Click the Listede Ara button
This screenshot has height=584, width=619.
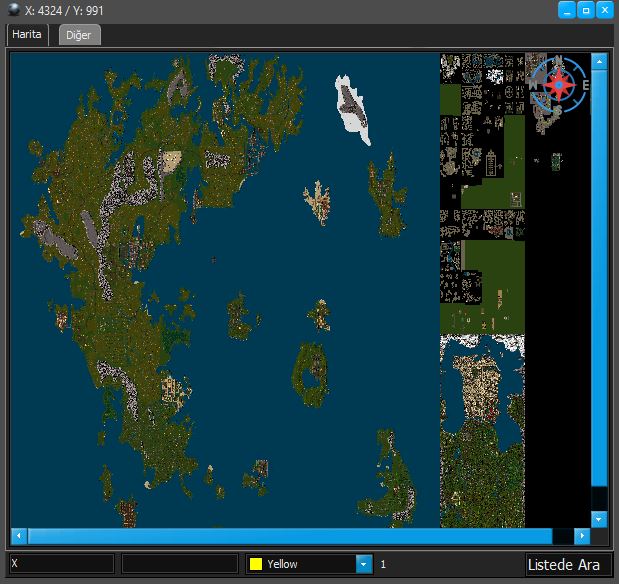point(568,564)
